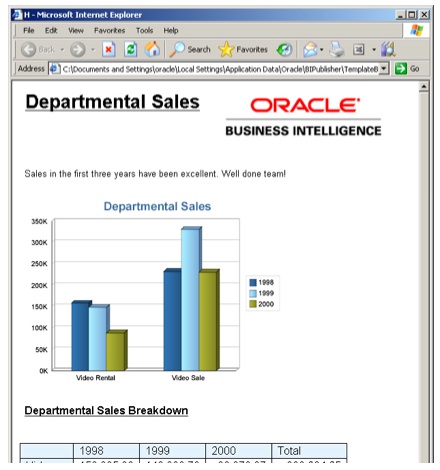The image size is (440, 470).
Task: Open the Favorites menu
Action: [109, 31]
